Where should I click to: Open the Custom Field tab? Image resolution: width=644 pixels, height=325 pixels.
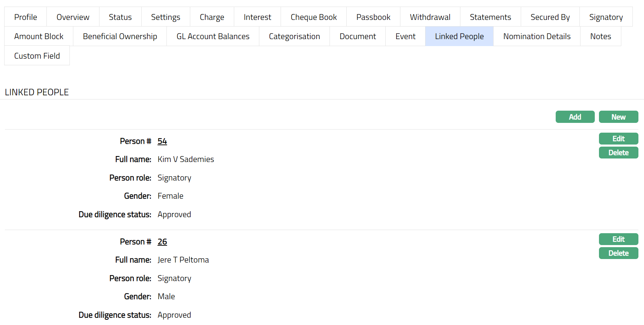[37, 56]
